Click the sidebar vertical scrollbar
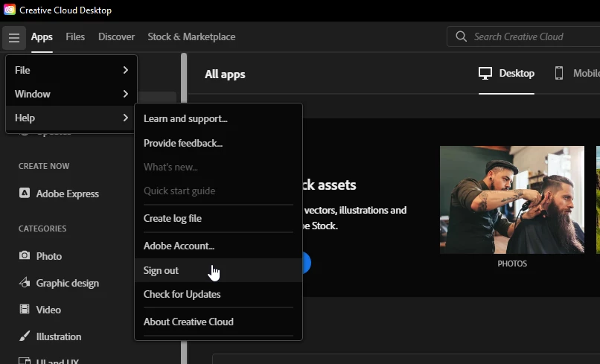Screen dimensions: 600x364 (x=184, y=208)
